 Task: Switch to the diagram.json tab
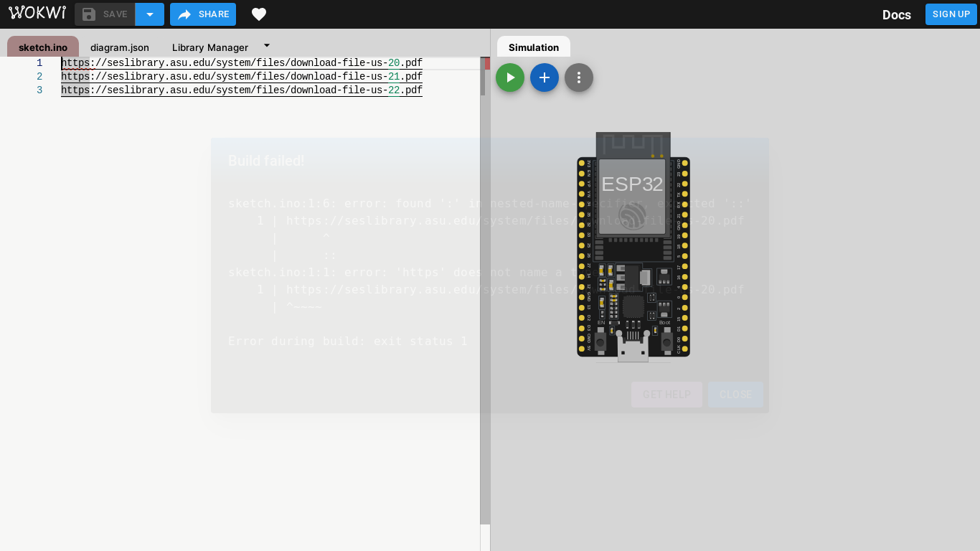120,47
